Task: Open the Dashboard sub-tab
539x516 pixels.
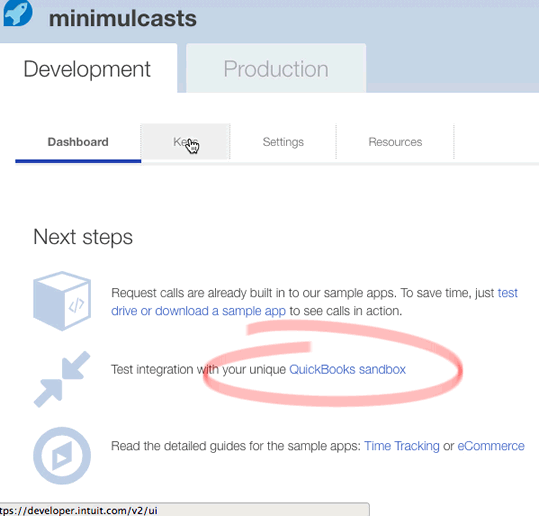Action: [78, 142]
